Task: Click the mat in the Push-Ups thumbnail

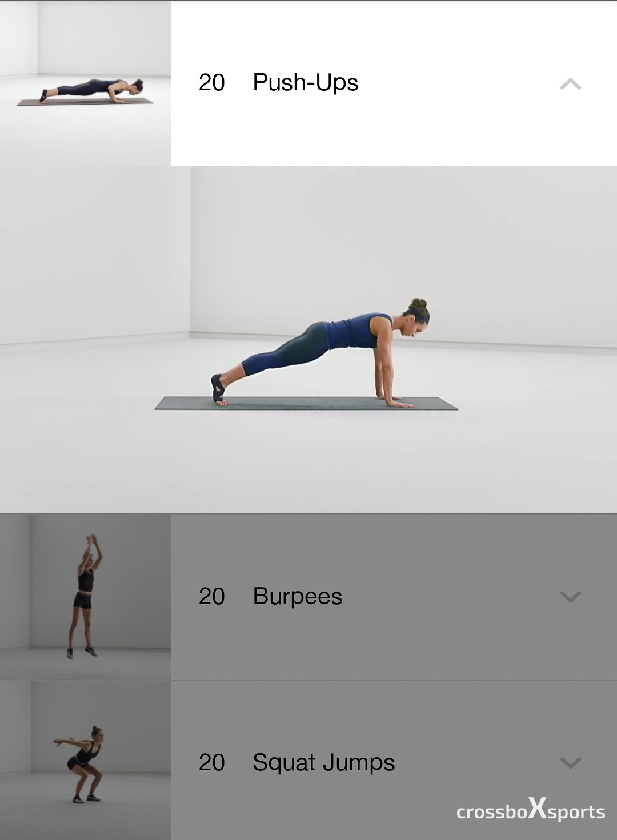Action: click(x=85, y=102)
